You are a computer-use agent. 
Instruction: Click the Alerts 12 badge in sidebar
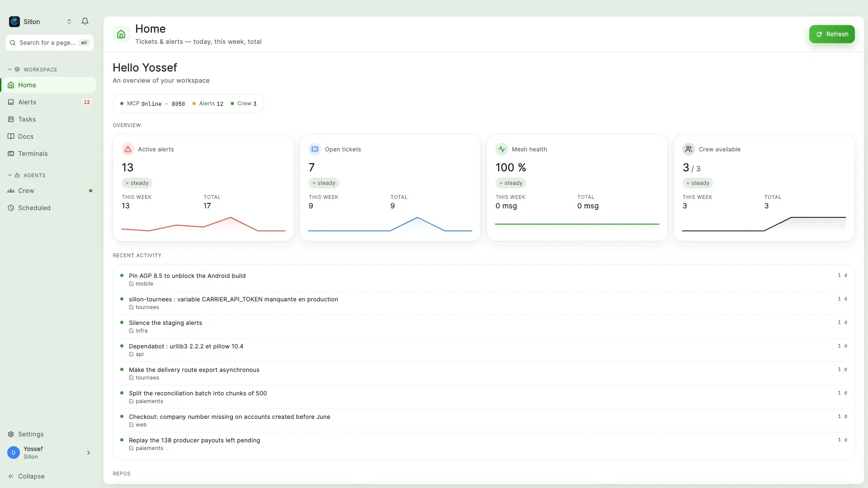(87, 102)
